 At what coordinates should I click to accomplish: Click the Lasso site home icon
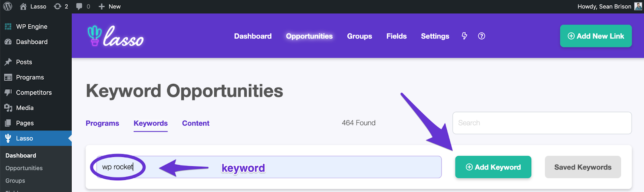(x=23, y=6)
